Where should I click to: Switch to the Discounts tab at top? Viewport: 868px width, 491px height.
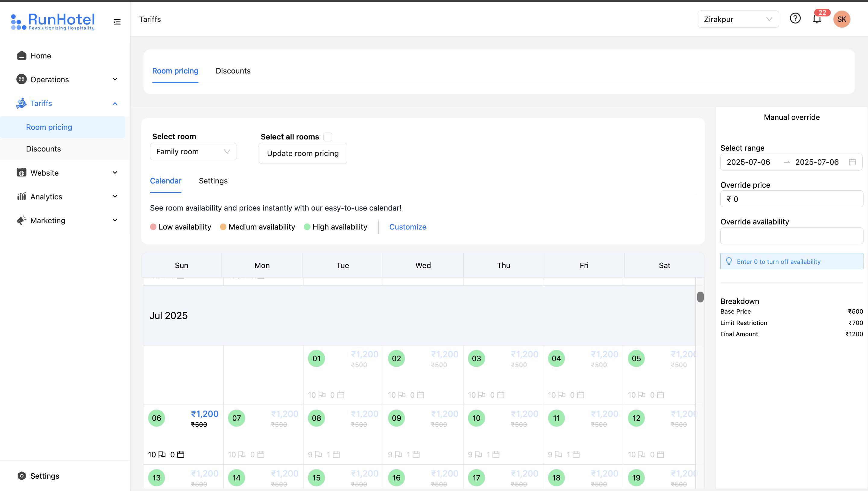233,71
